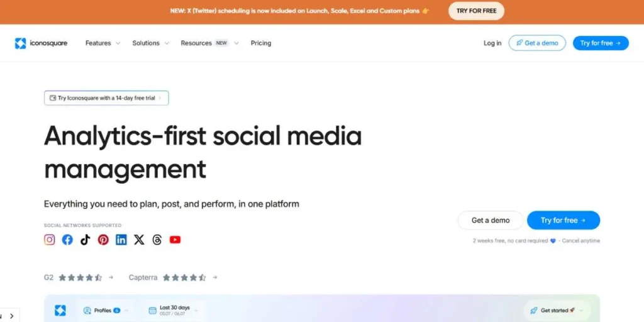Click the chevron at bottom-left corner
The width and height of the screenshot is (644, 322).
tap(11, 316)
